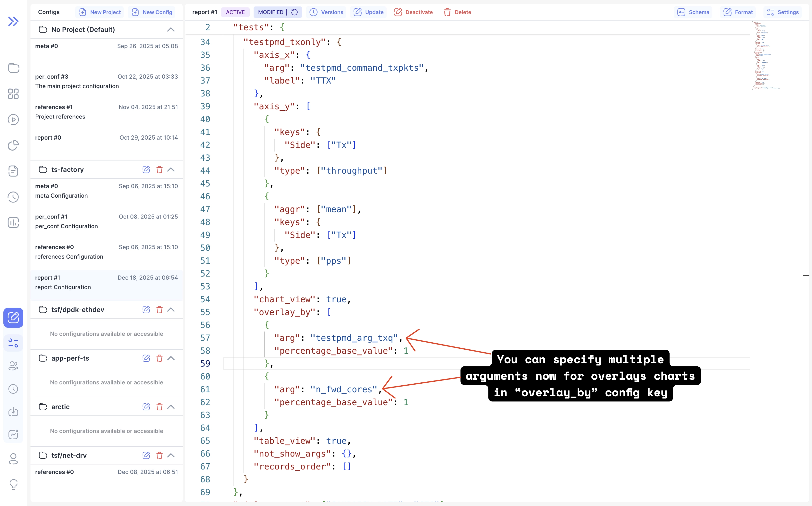Click the edit icon for ts-factory project
The width and height of the screenshot is (812, 506).
coord(146,170)
